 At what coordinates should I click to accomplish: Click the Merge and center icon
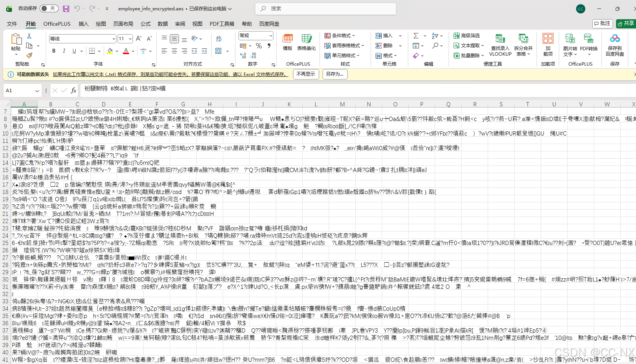[x=219, y=51]
